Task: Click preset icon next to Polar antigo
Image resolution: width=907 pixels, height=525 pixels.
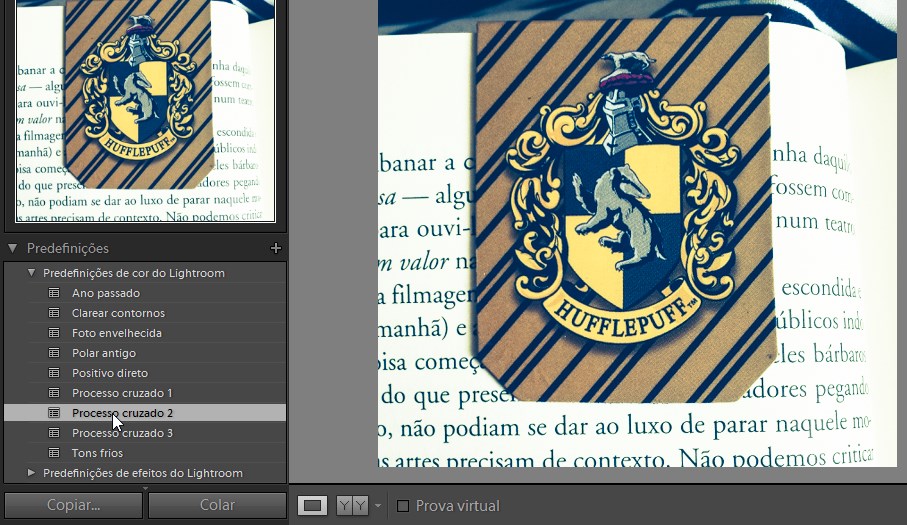Action: [54, 353]
